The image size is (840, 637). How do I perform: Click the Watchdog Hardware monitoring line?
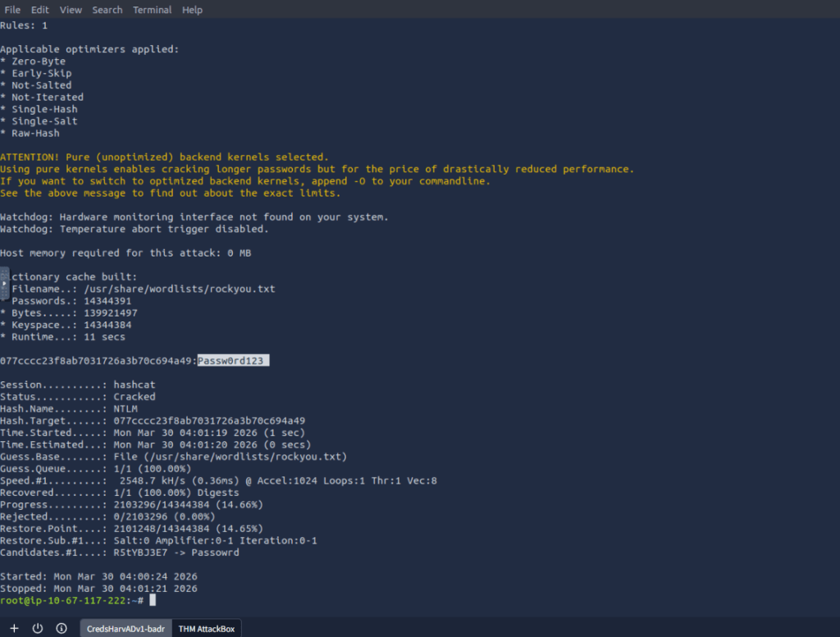194,216
